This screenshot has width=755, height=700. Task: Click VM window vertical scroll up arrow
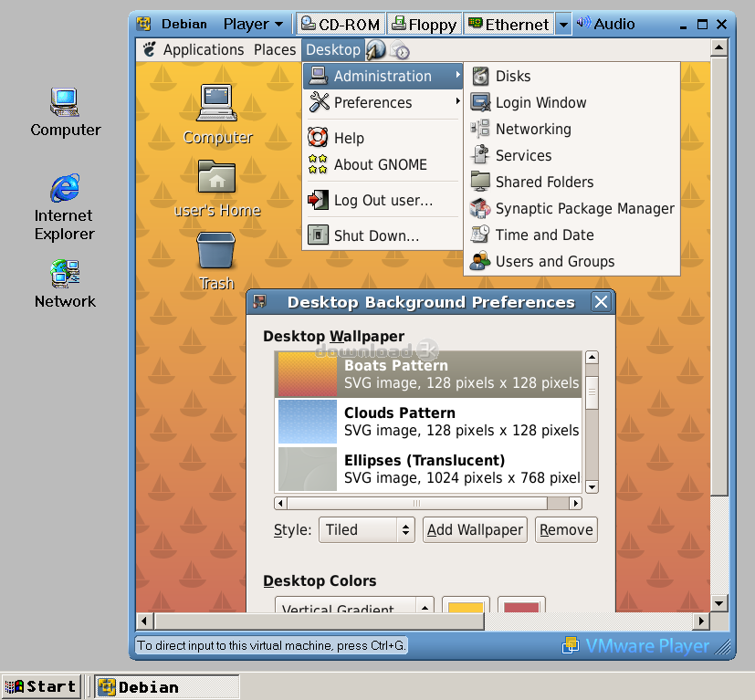[718, 47]
